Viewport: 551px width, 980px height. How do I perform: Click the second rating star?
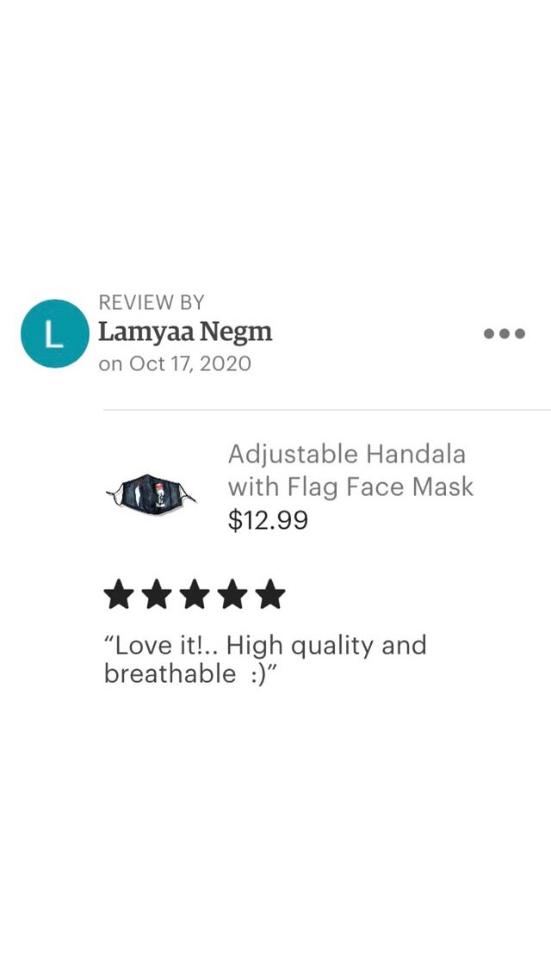click(157, 594)
